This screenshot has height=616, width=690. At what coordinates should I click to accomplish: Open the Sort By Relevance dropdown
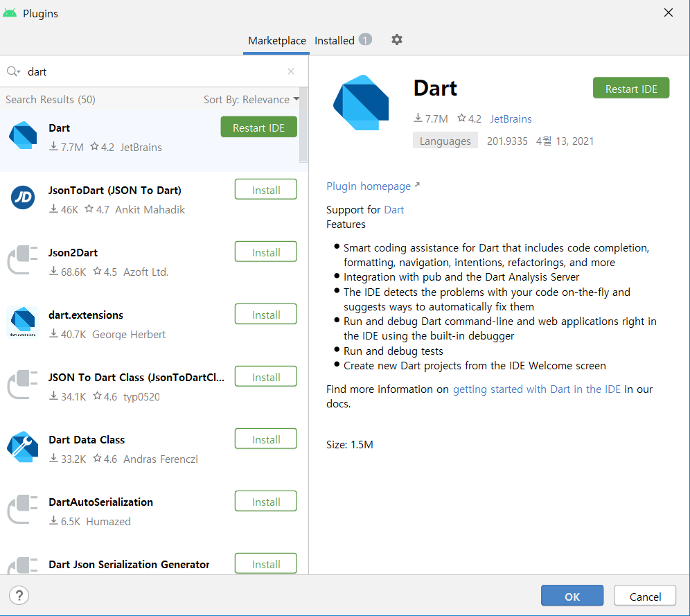(251, 100)
